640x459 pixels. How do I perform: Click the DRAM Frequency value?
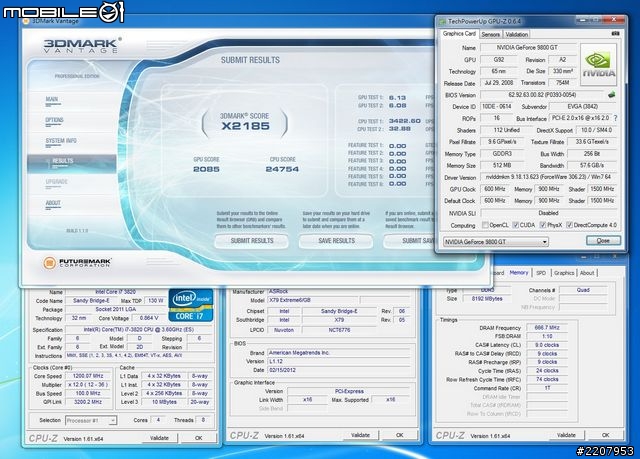[547, 327]
